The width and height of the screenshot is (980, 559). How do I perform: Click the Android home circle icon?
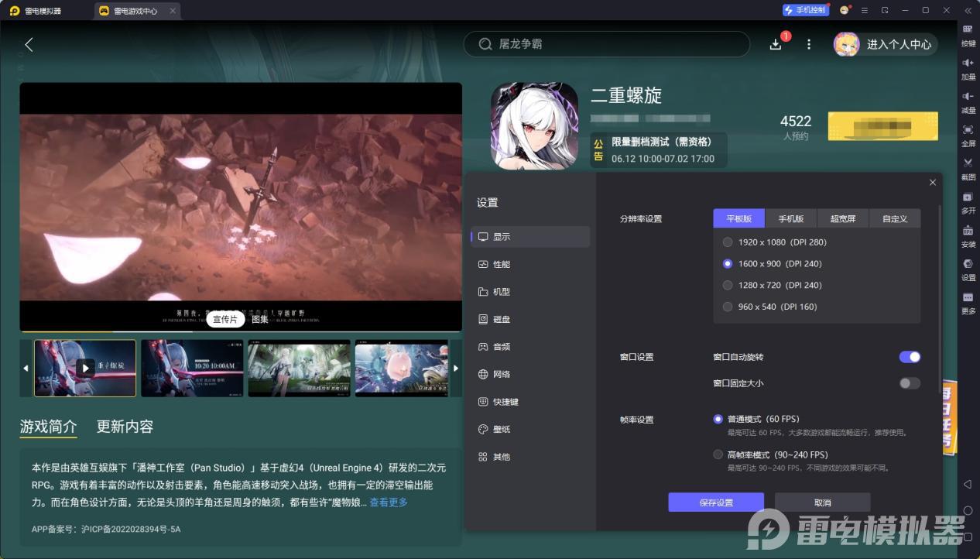pos(968,510)
